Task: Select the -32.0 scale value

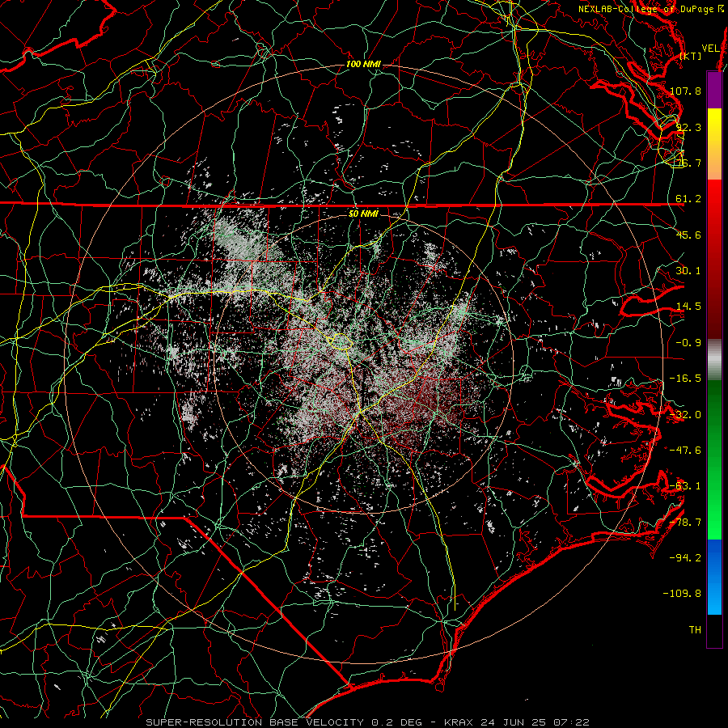Action: 685,415
